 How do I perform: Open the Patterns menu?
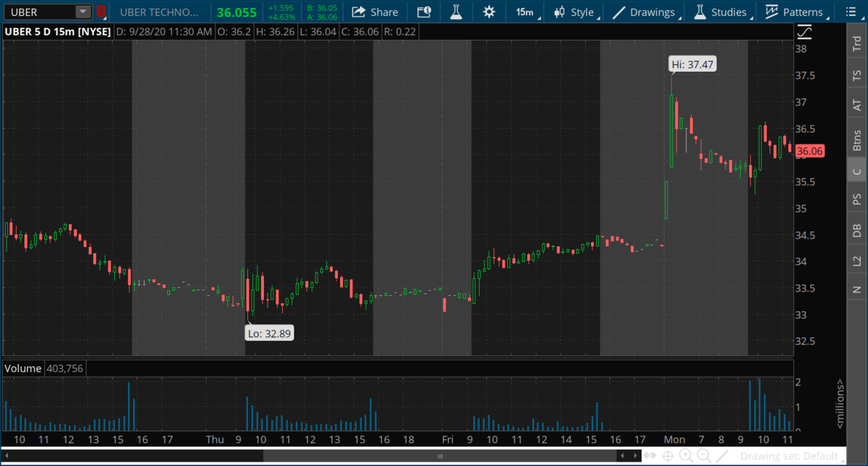794,12
